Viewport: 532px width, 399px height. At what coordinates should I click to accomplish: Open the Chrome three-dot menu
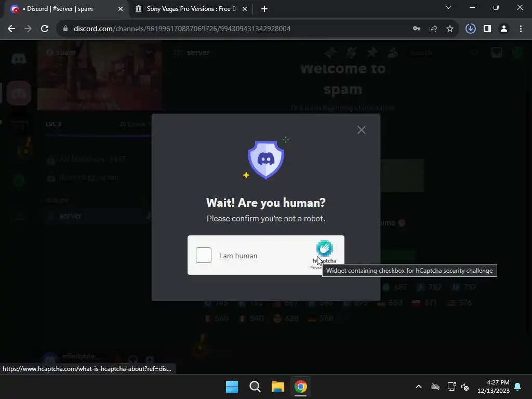(521, 29)
